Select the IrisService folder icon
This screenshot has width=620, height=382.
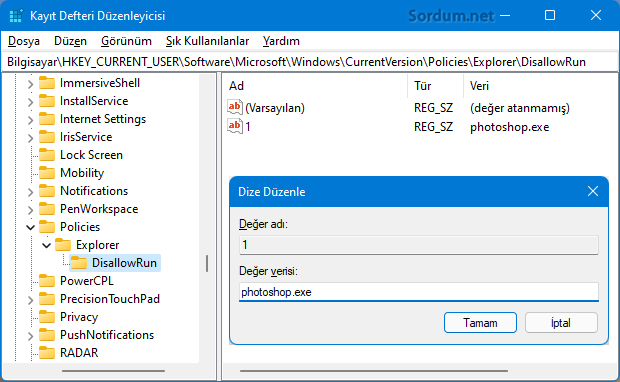(47, 137)
